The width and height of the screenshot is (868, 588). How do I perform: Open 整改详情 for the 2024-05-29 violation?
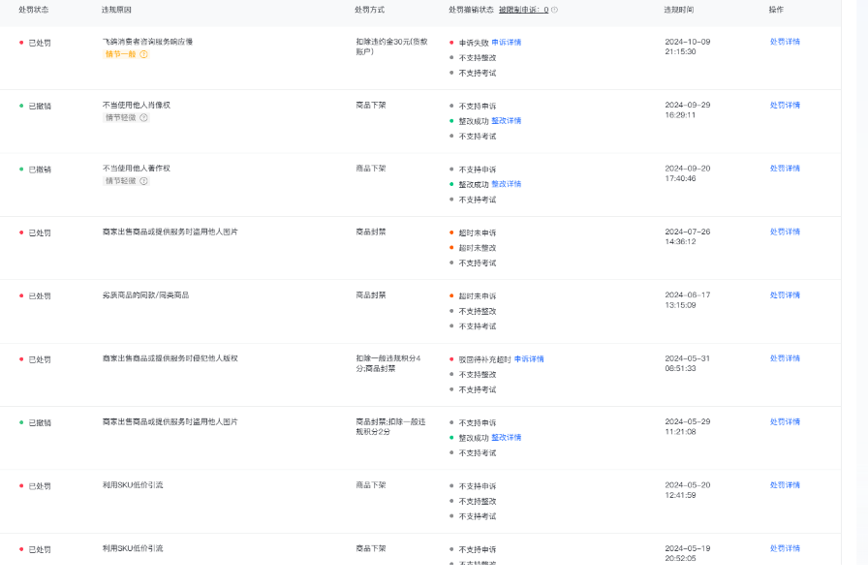pos(506,438)
